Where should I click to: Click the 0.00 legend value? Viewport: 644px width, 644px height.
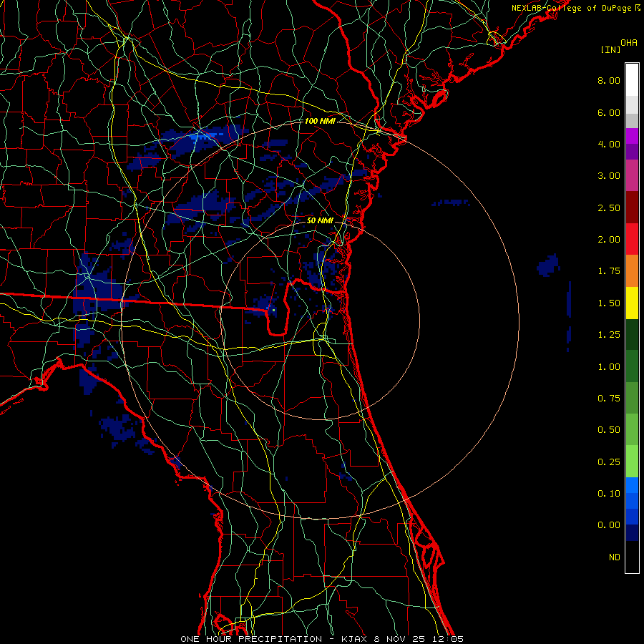(x=609, y=525)
